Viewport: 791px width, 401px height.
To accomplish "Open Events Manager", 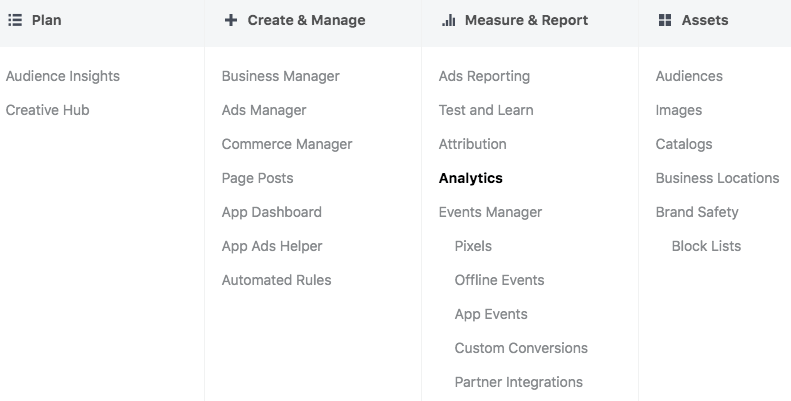I will point(490,212).
